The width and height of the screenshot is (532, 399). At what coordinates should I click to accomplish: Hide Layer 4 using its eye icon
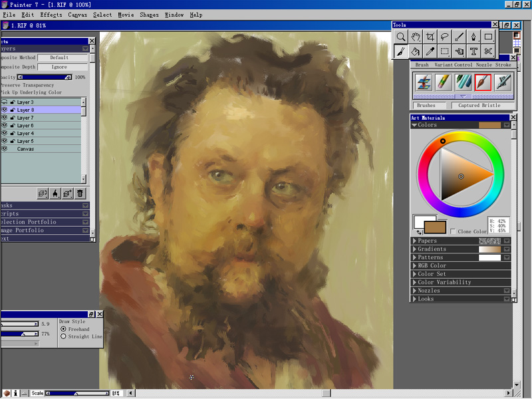[5, 133]
